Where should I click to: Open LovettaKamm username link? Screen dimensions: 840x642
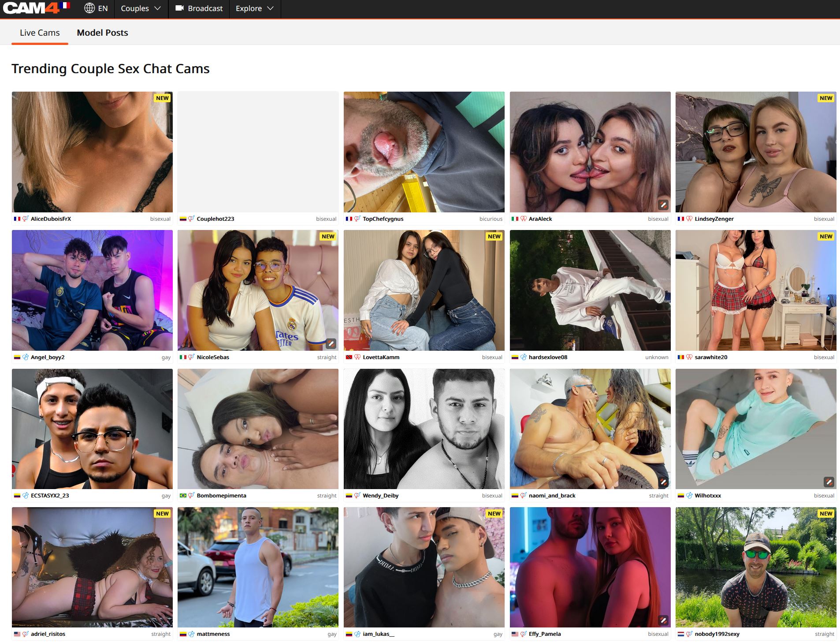coord(381,357)
